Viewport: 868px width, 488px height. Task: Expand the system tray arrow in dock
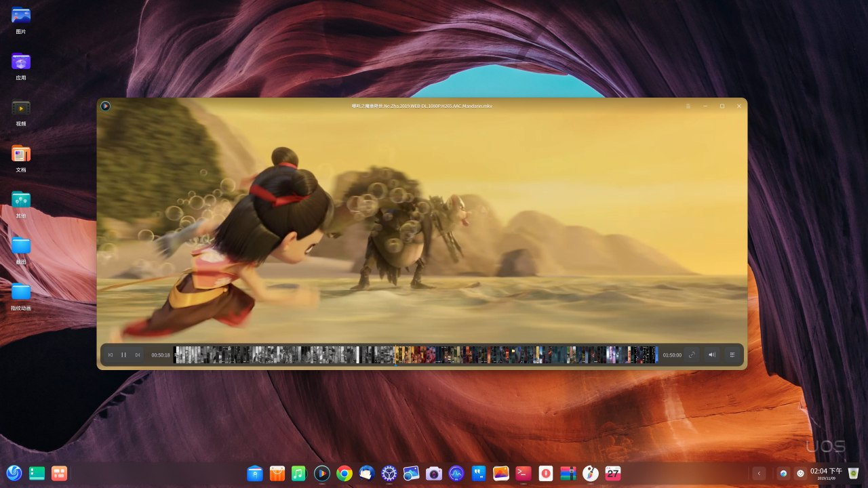(x=759, y=473)
